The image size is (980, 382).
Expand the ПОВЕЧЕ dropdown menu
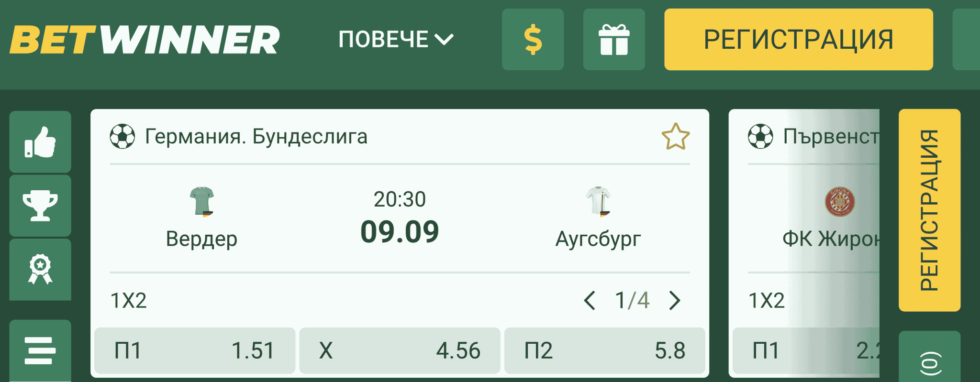[396, 40]
